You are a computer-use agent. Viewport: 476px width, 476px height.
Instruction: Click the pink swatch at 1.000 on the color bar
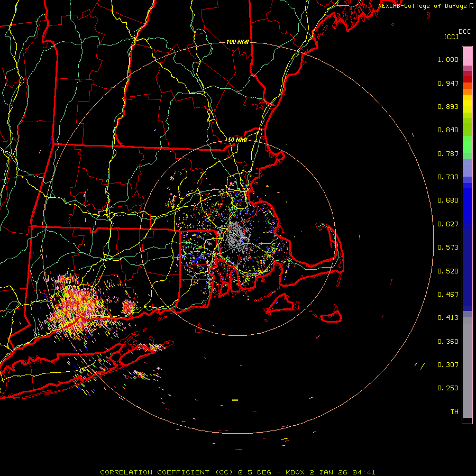click(467, 57)
